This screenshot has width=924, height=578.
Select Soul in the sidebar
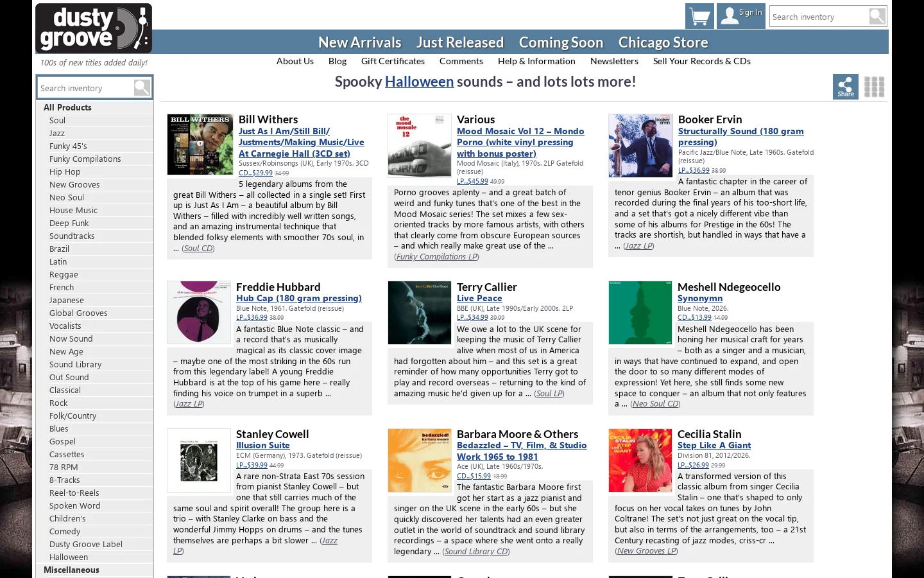click(58, 120)
